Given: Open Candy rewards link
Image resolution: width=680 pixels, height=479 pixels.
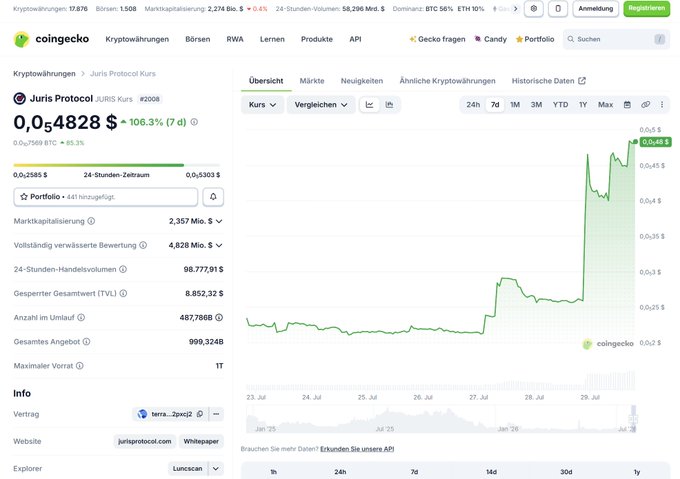Looking at the screenshot, I should coord(490,39).
